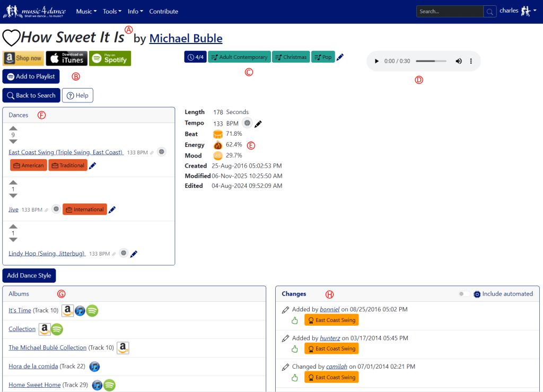Click East Coast Swing badge under camilah
Screen dimensions: 543x392
coord(331,378)
